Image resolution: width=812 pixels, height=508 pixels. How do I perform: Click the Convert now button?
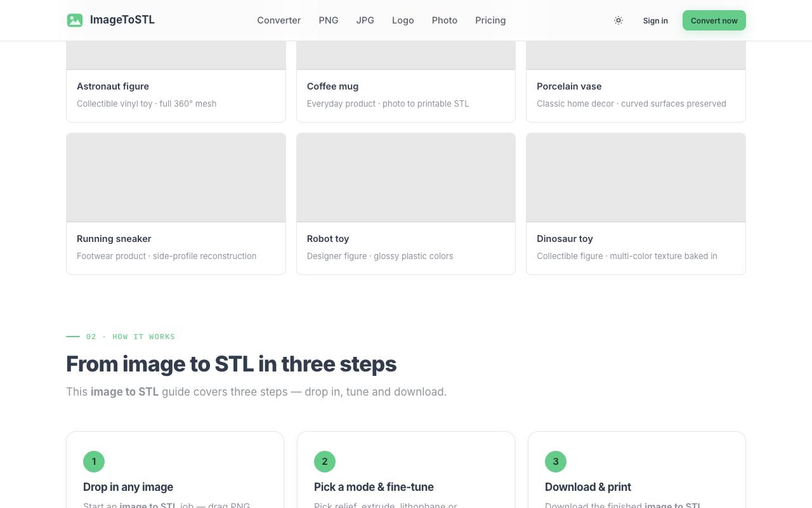(x=714, y=20)
